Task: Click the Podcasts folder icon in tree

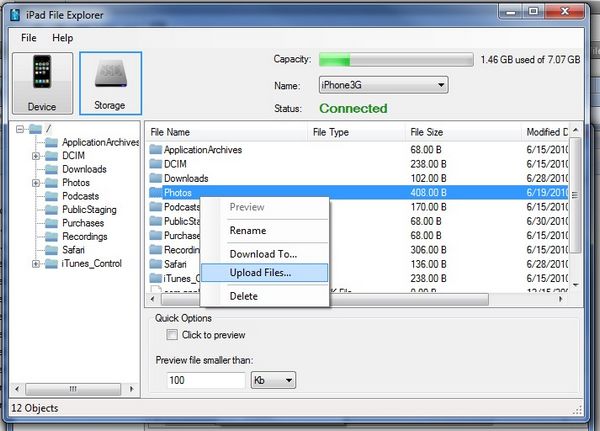Action: click(51, 196)
